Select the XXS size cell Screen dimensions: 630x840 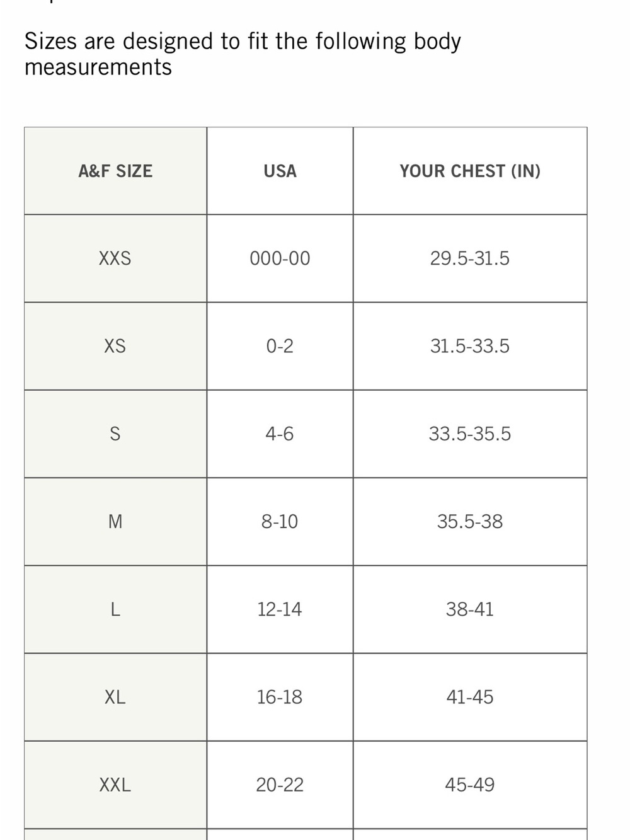click(x=115, y=258)
